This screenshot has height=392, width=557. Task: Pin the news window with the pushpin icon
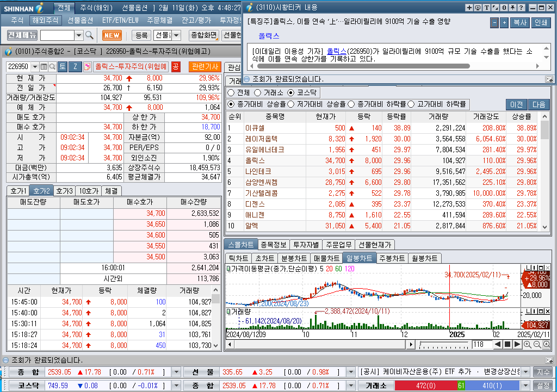(x=512, y=8)
